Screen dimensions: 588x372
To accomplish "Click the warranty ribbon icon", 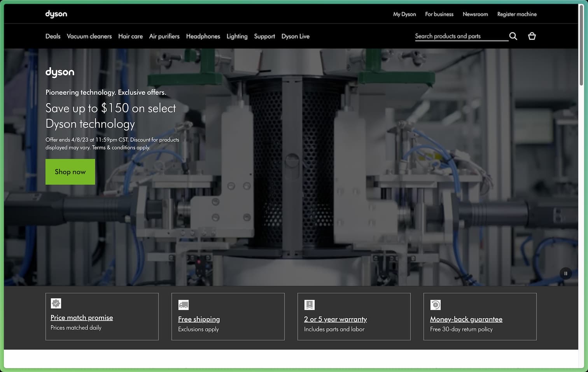I will coord(310,305).
